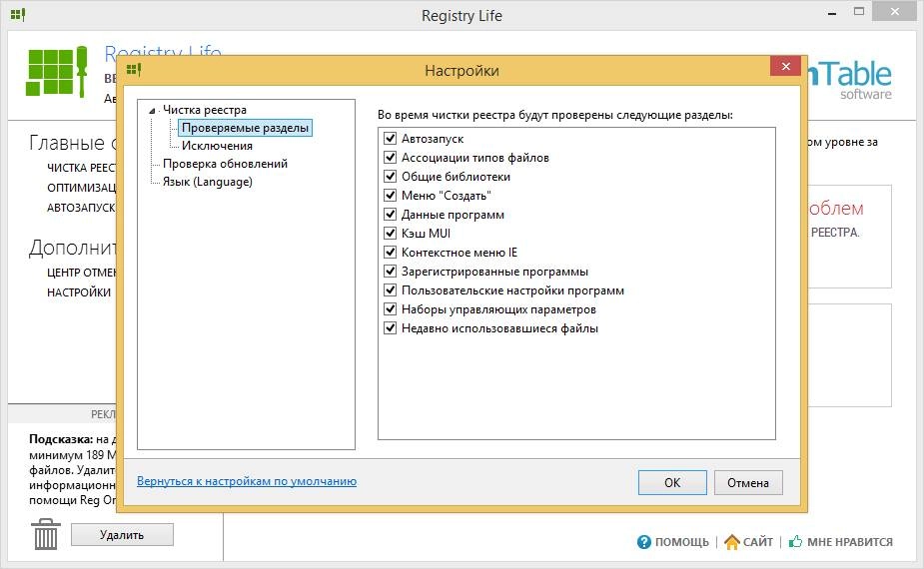Toggle Недавно использовавшиеся файлы checkbox

click(390, 328)
